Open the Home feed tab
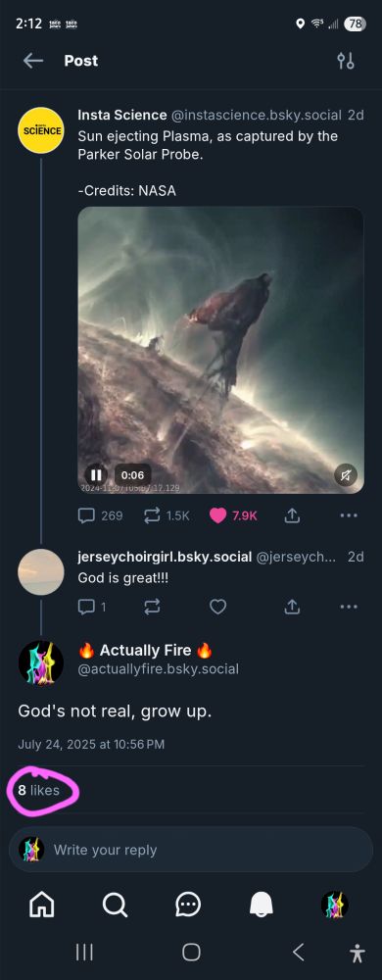This screenshot has width=382, height=980. [42, 904]
